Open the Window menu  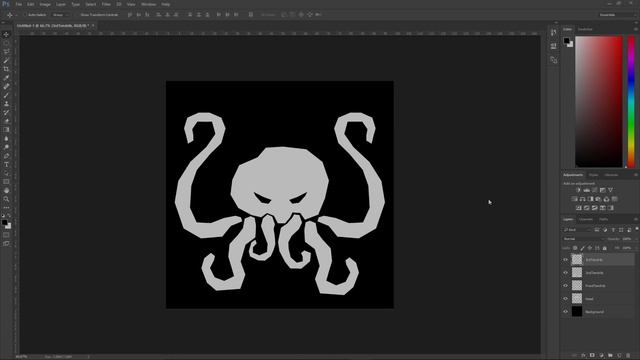(149, 4)
